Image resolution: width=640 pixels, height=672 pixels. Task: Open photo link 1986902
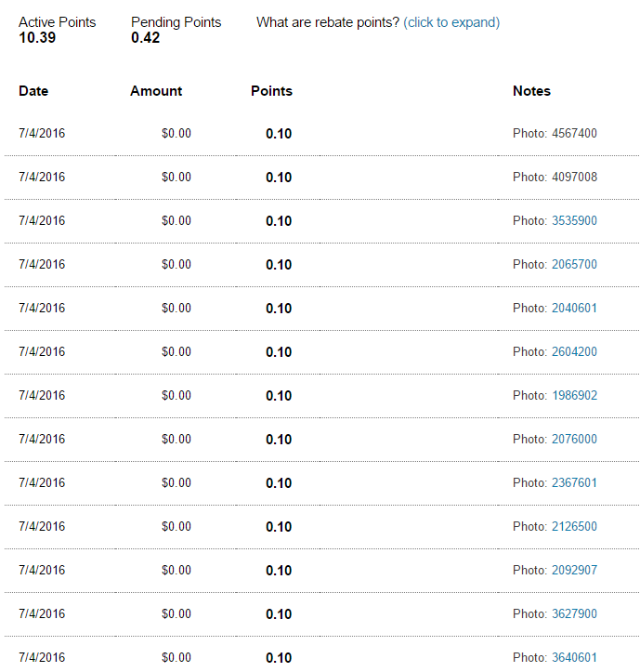[x=574, y=396]
